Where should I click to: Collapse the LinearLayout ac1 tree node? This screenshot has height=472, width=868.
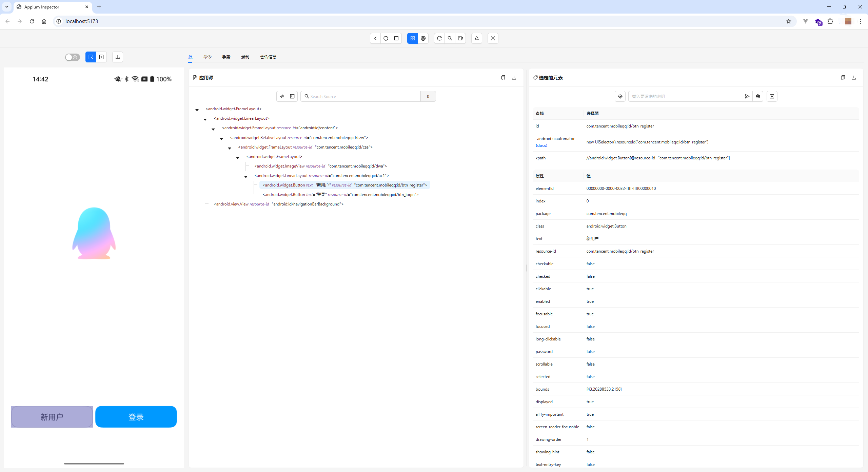246,177
